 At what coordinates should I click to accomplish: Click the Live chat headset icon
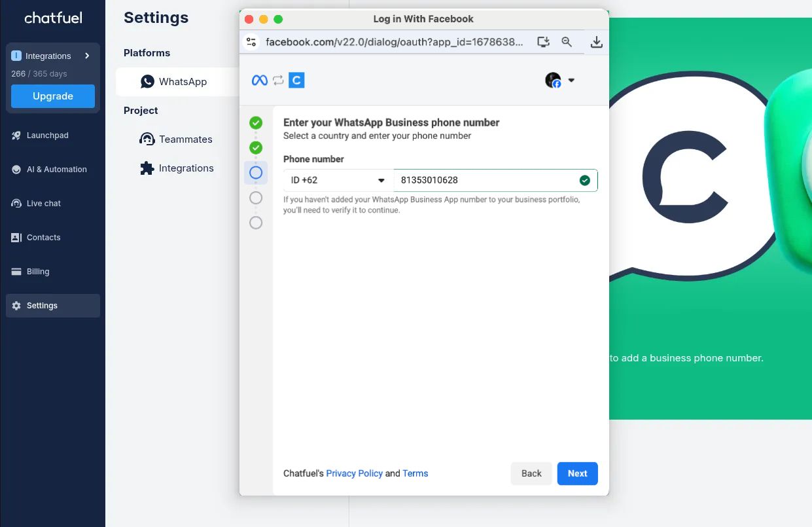16,204
